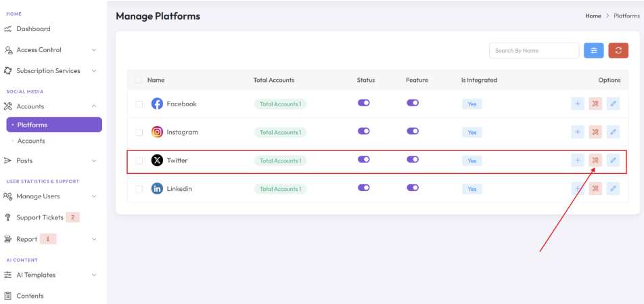This screenshot has height=304, width=644.
Task: Click the edit pencil icon for Linkedin
Action: click(x=613, y=189)
